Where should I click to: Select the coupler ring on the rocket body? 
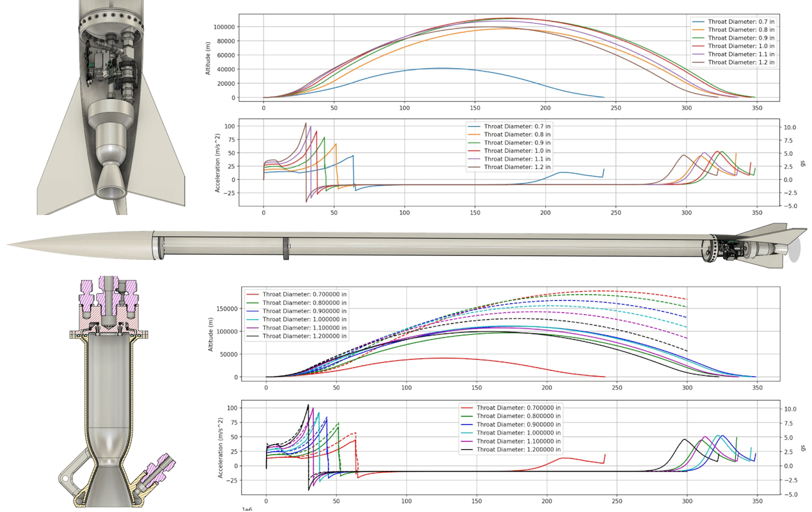(x=286, y=248)
